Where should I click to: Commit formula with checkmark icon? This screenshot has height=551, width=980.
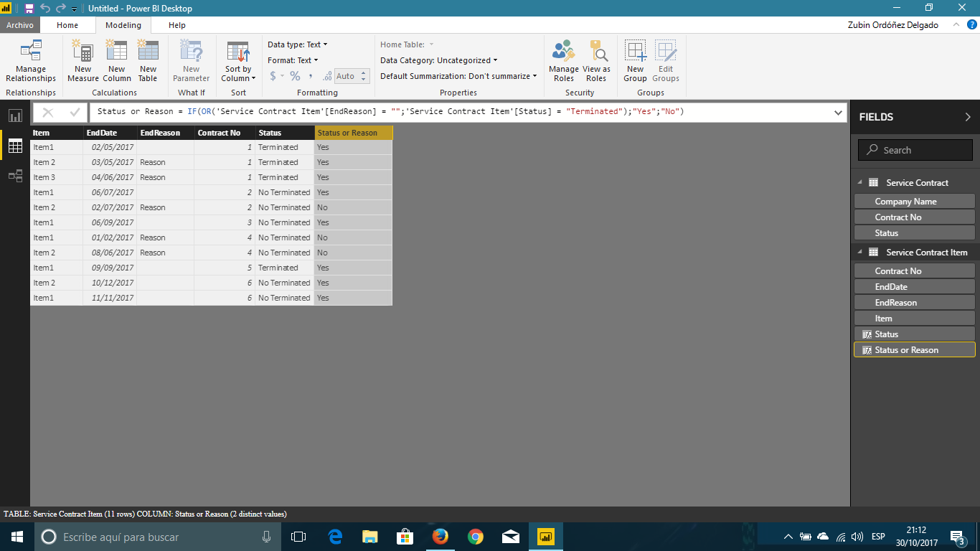(75, 113)
